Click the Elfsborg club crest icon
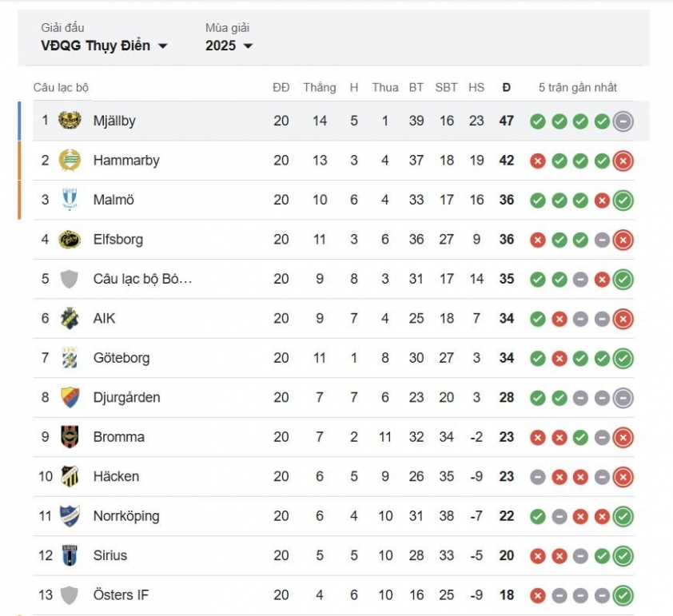The height and width of the screenshot is (616, 673). [x=70, y=240]
